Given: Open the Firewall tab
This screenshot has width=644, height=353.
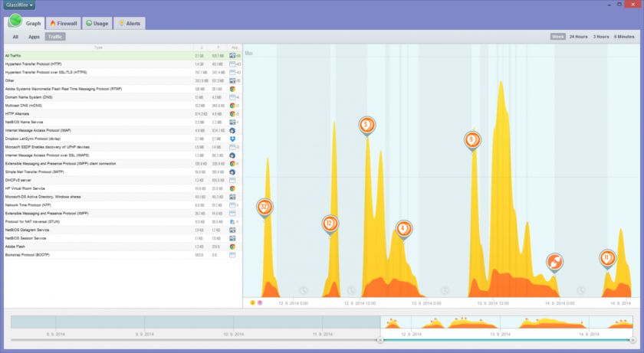Looking at the screenshot, I should click(x=64, y=24).
